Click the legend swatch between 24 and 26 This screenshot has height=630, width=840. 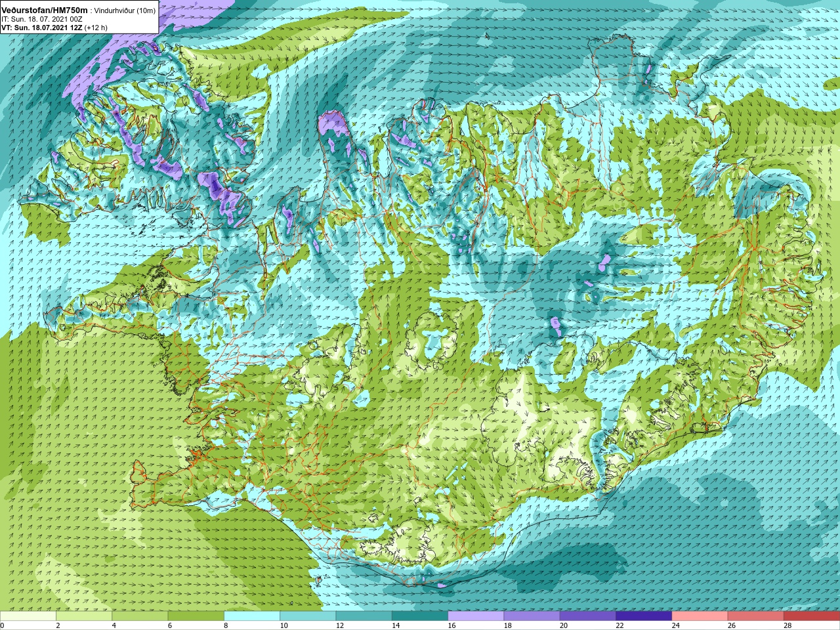point(700,616)
